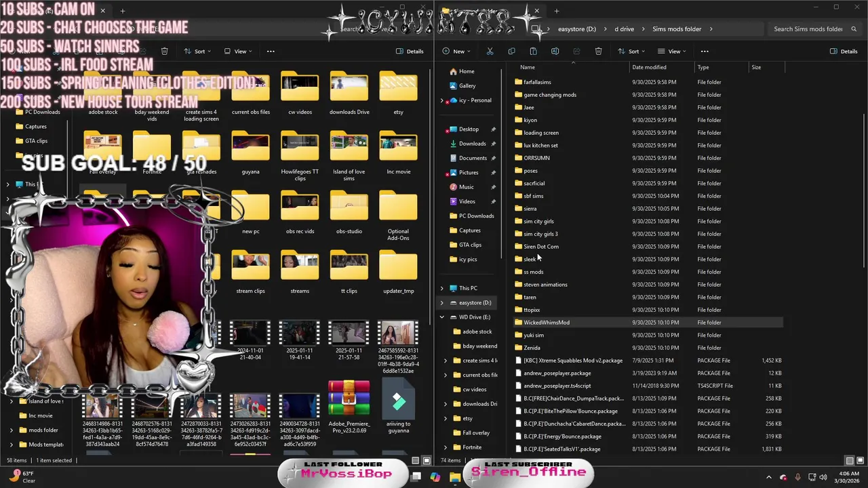Select Downloads in Quick access
This screenshot has height=488, width=868.
(472, 144)
